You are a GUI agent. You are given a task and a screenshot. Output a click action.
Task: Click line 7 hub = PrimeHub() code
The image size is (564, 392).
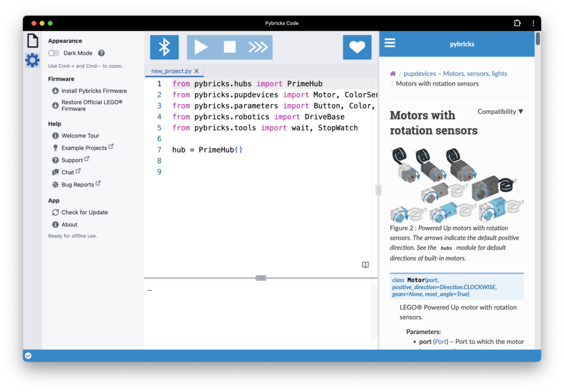[x=207, y=150]
